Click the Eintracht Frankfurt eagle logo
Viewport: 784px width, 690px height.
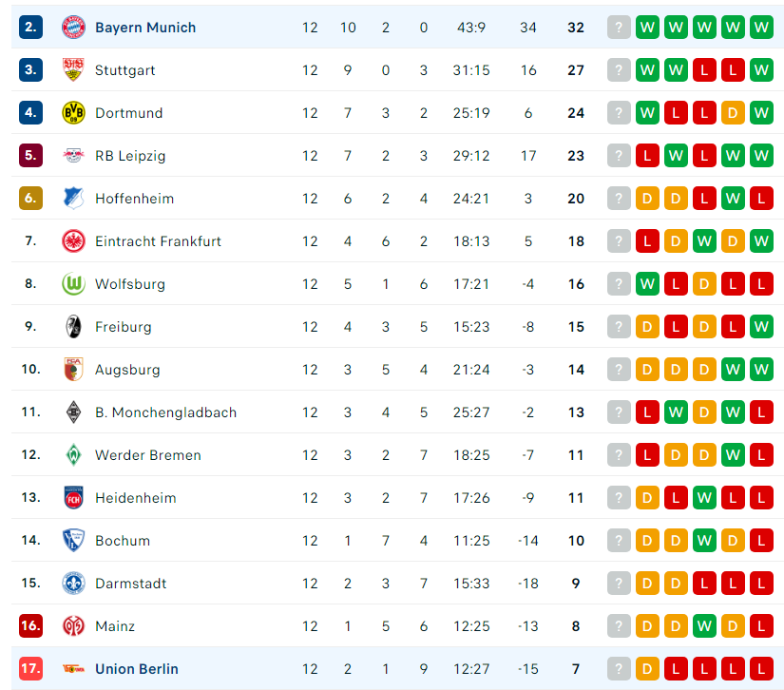coord(73,241)
